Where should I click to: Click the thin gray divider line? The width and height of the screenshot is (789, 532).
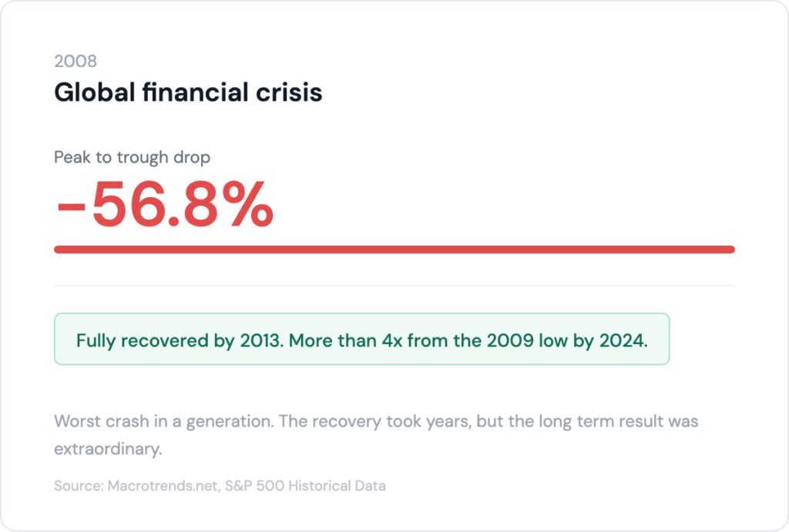point(394,286)
